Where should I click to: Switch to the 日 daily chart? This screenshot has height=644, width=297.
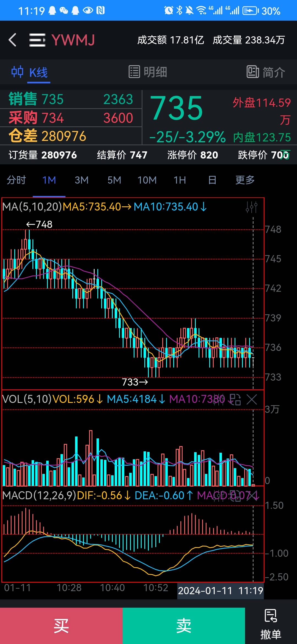click(x=212, y=180)
